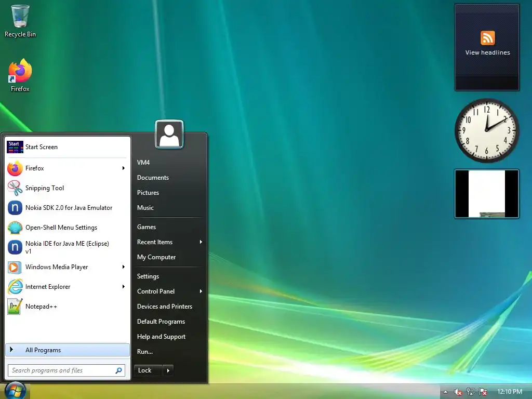Click View headlines link in gadget
This screenshot has height=399, width=532.
487,52
